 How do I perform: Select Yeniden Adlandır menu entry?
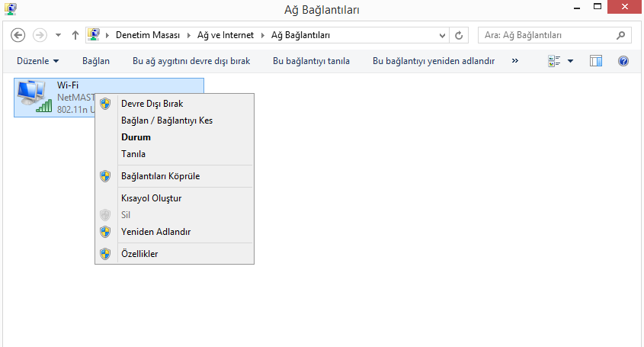coord(155,232)
